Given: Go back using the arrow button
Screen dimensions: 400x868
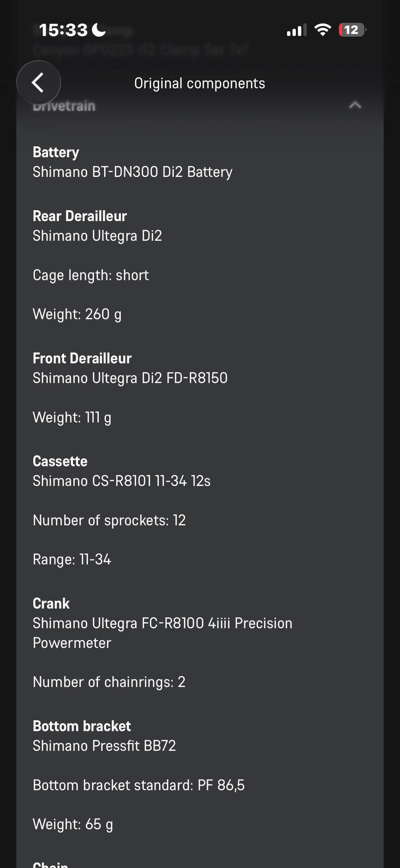Looking at the screenshot, I should 38,83.
